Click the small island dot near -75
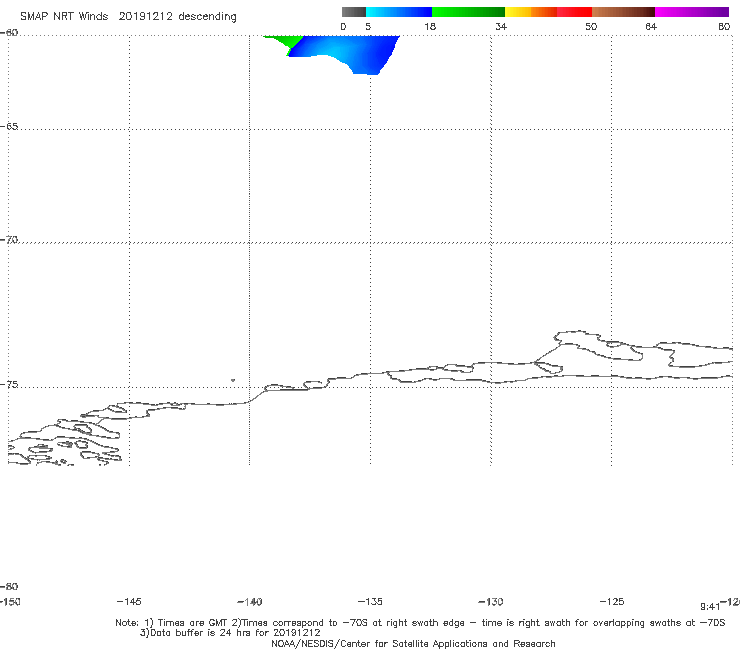Screen dimensions: 740x650 click(233, 380)
